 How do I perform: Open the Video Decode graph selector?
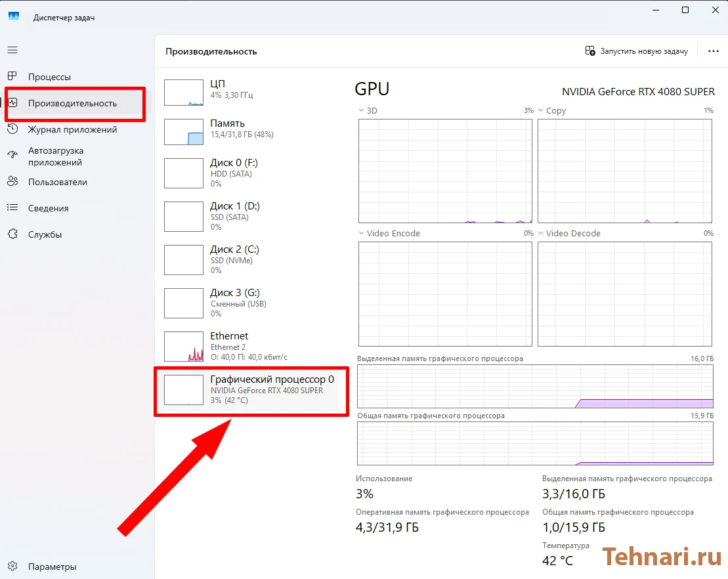click(540, 233)
